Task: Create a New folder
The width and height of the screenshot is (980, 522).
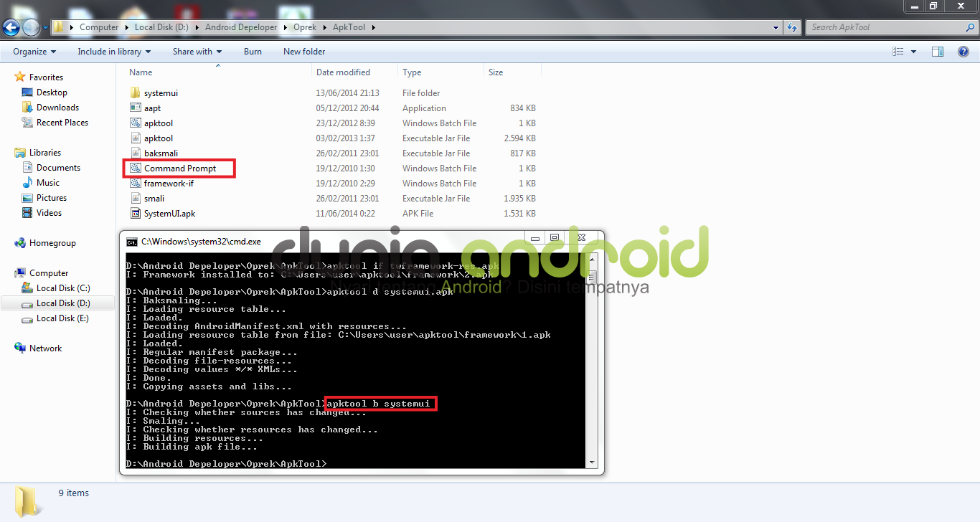Action: [303, 51]
